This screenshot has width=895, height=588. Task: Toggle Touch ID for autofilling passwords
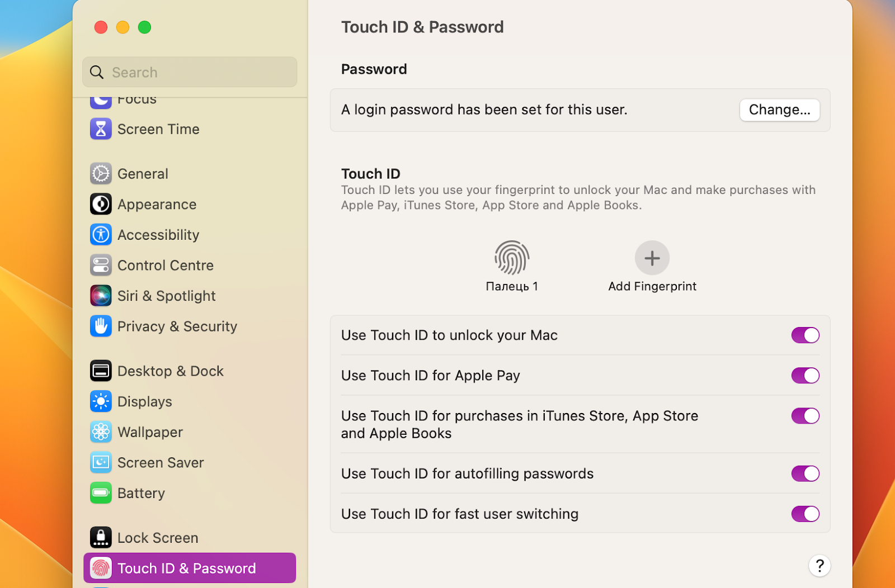(x=805, y=473)
